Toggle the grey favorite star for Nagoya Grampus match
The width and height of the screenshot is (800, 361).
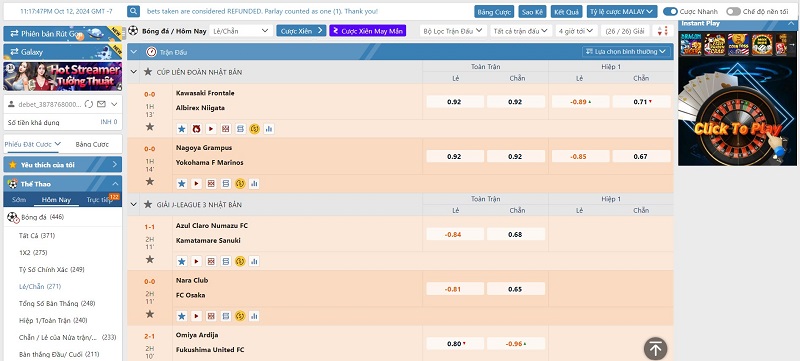point(149,181)
